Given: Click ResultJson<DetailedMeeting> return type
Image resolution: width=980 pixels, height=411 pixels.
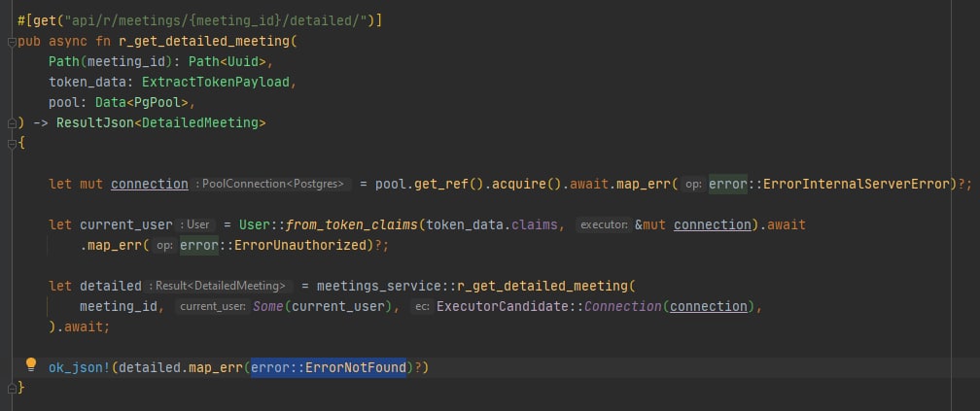Looking at the screenshot, I should (x=161, y=123).
